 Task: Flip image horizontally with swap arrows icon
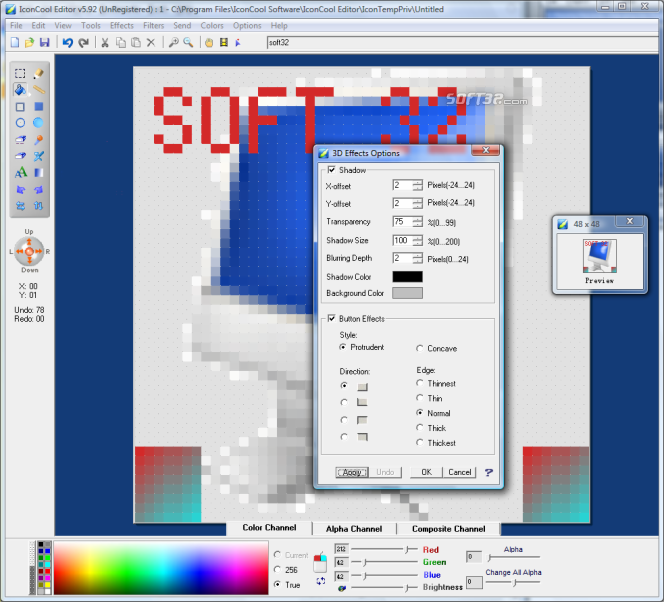pyautogui.click(x=20, y=206)
